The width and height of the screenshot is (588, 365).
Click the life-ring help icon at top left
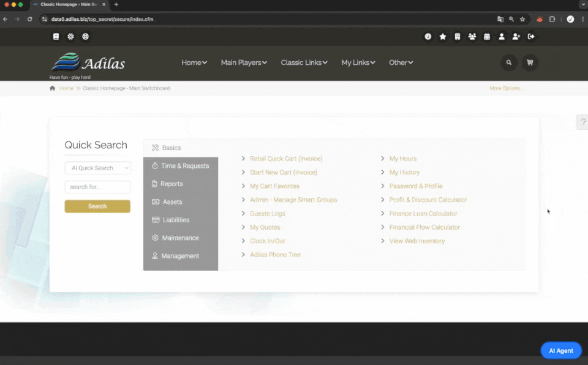(86, 37)
